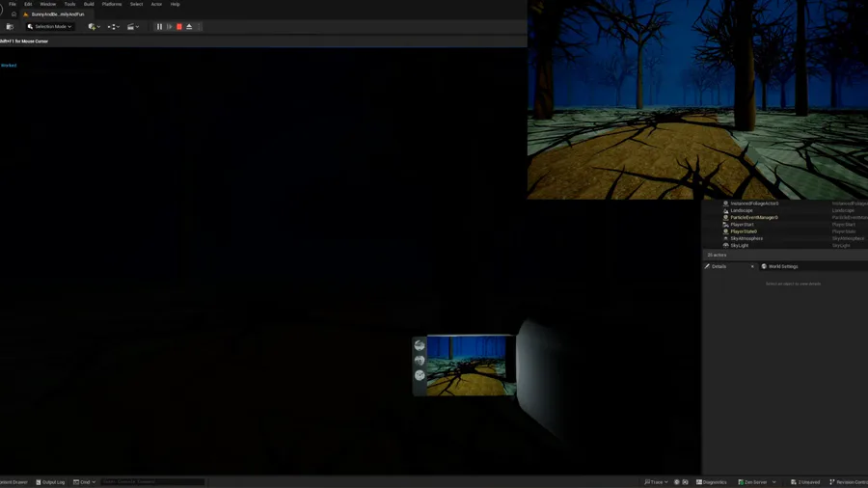868x488 pixels.
Task: Click the Landscape actor type icon
Action: [x=725, y=210]
